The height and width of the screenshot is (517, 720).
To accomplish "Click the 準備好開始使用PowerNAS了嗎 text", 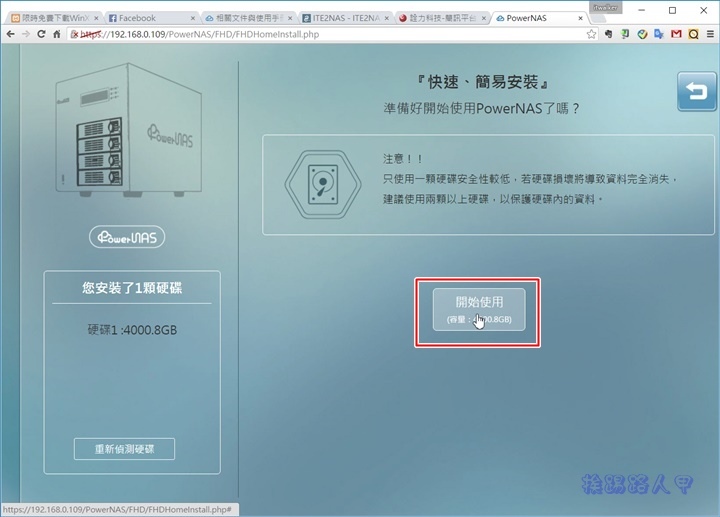I will (x=481, y=109).
